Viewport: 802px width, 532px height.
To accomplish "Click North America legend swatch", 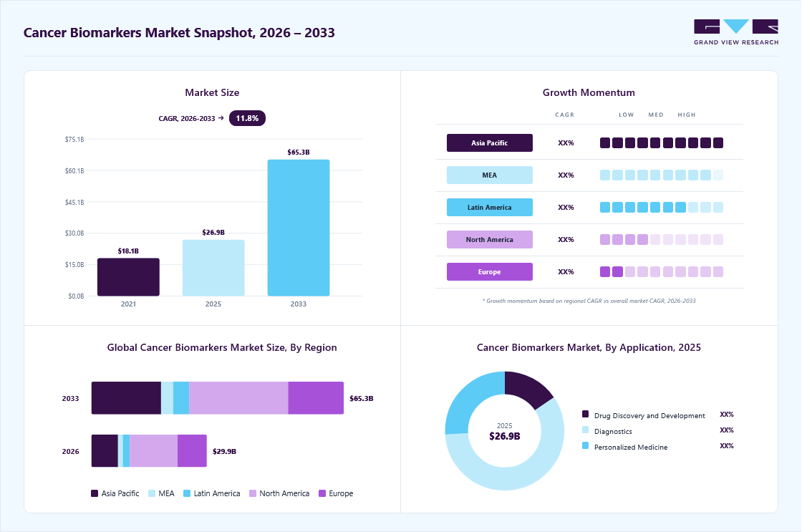I will 253,493.
